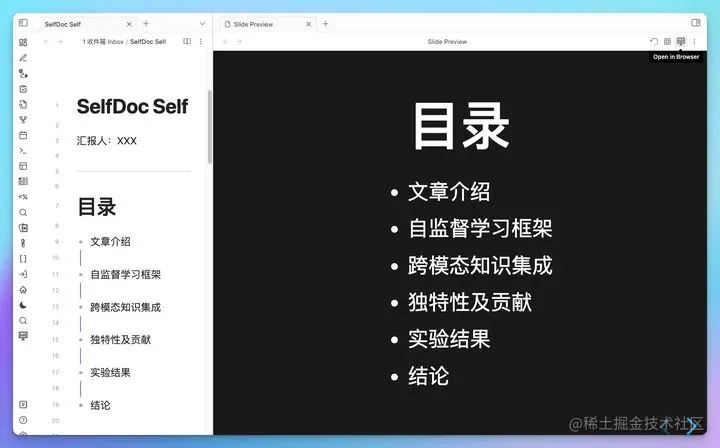Click the editor vertical scrollbar thumb
720x448 pixels.
[x=210, y=127]
